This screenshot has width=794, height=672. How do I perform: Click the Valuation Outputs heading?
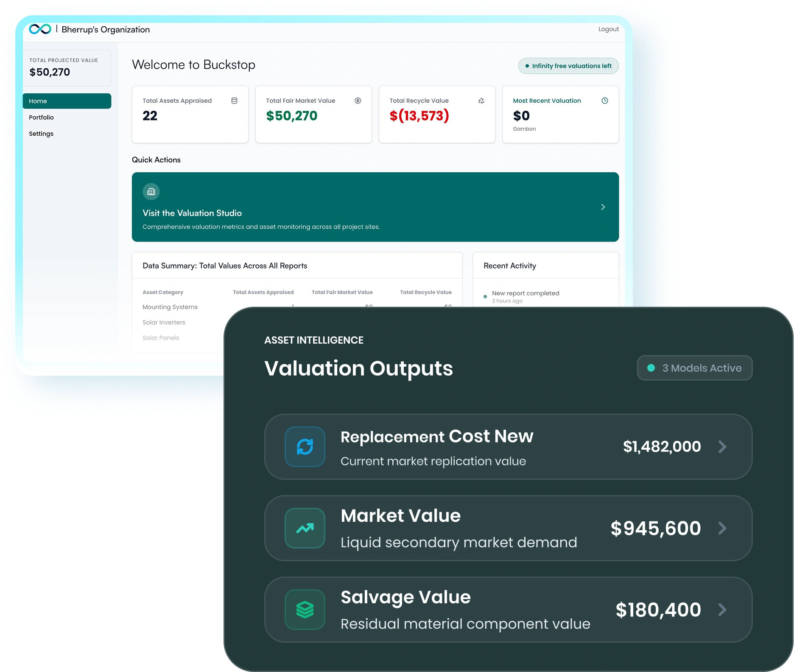(x=359, y=368)
